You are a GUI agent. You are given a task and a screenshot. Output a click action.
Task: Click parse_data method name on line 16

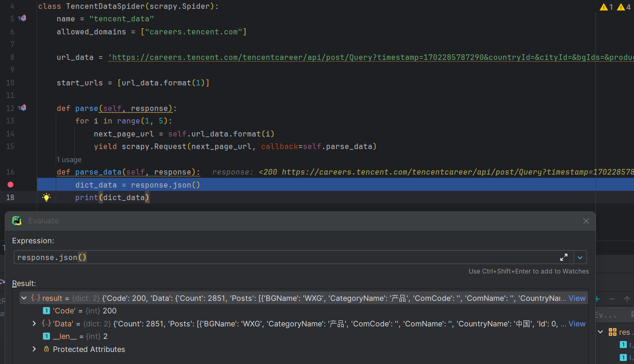[98, 172]
